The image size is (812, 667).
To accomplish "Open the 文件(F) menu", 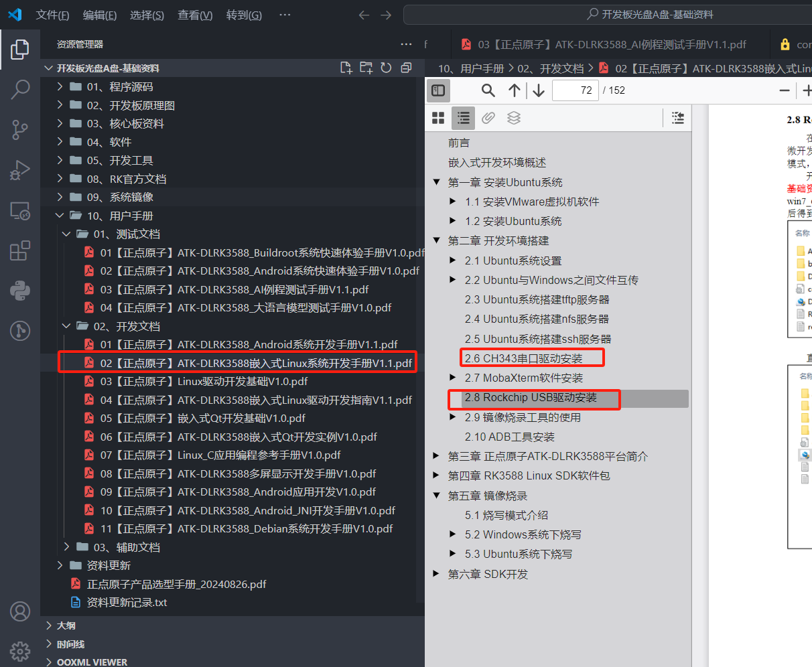I will coord(52,15).
